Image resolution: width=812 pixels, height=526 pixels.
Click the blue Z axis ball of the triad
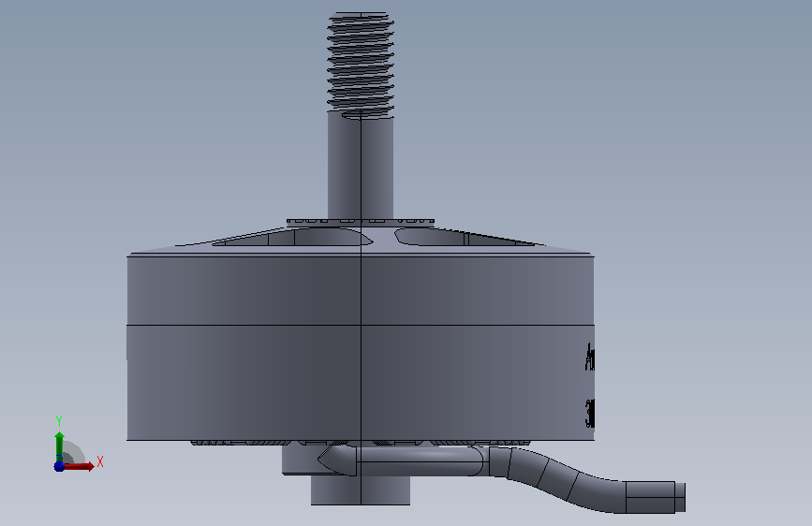[x=59, y=466]
